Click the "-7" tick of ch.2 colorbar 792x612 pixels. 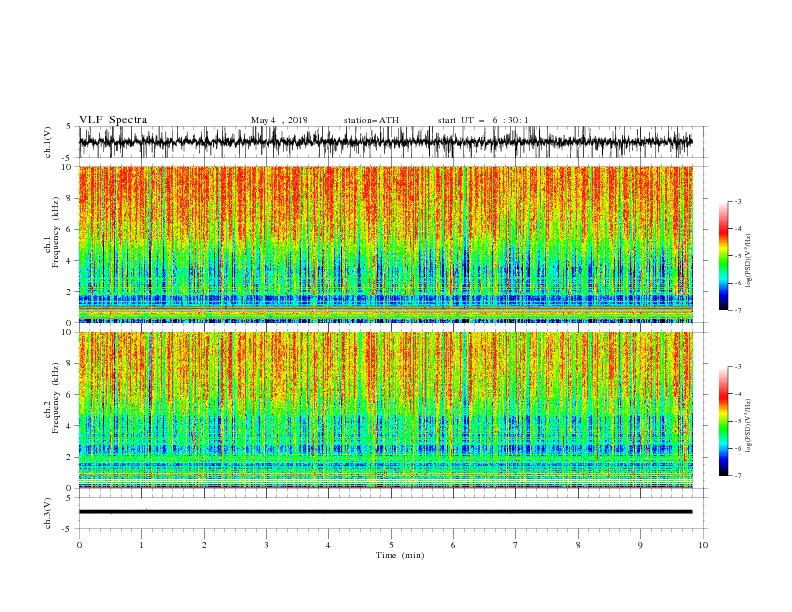(x=738, y=476)
